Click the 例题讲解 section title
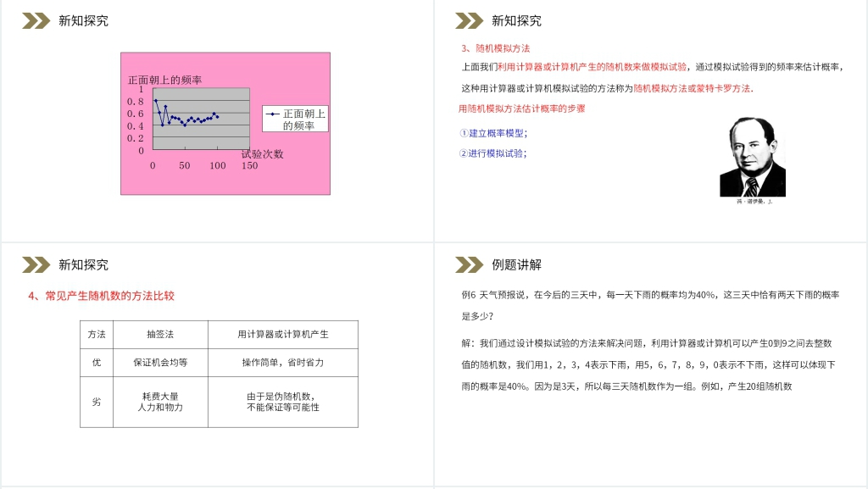Viewport: 868px width, 489px height. pyautogui.click(x=518, y=264)
